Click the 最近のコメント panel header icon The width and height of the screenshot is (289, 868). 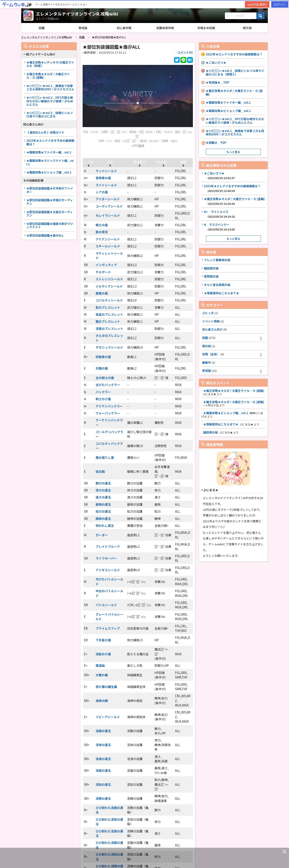pos(203,383)
